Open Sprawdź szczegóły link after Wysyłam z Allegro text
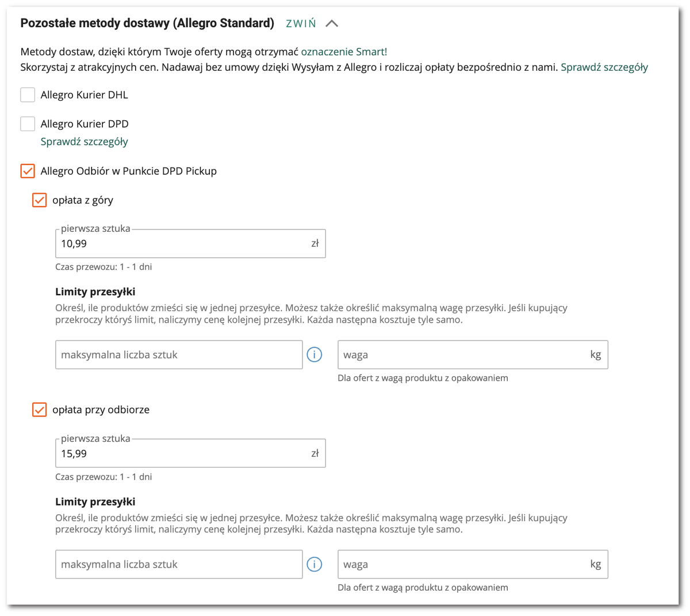 point(604,67)
